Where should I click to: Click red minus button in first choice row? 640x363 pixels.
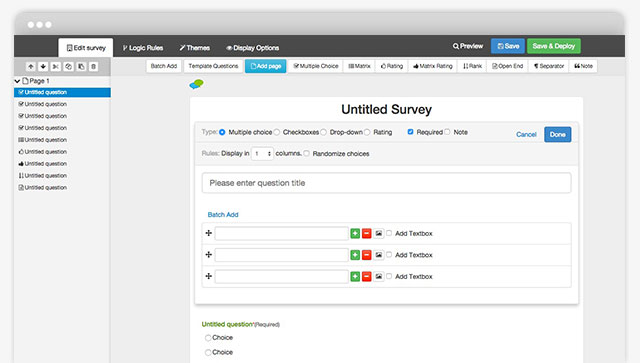point(367,233)
